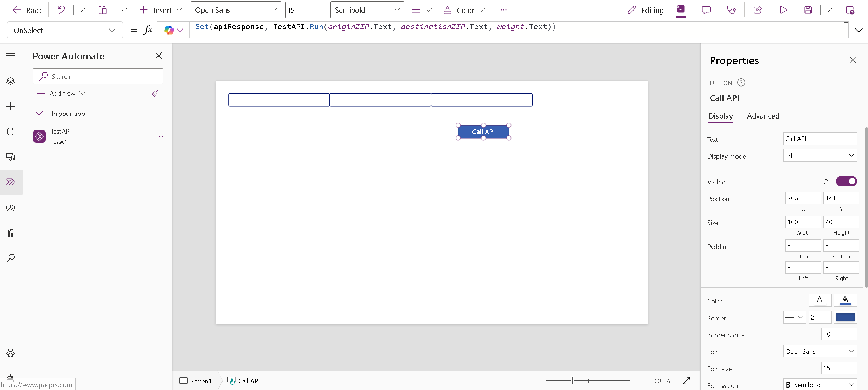Click the Data cylinder icon in sidebar

11,132
